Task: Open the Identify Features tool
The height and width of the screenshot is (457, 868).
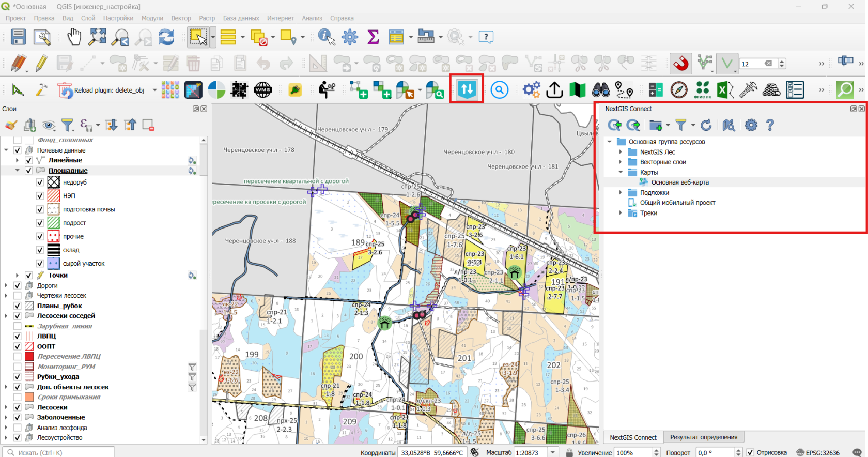Action: tap(326, 37)
